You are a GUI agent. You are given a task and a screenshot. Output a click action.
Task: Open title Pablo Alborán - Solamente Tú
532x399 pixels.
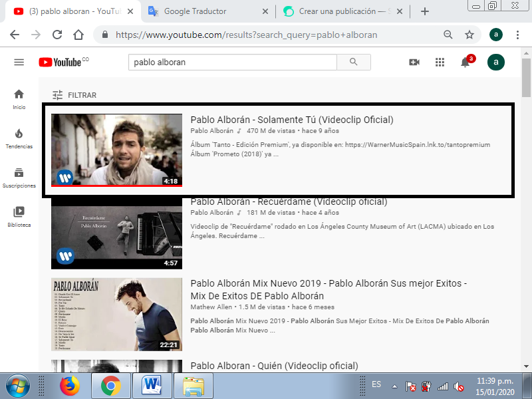(292, 120)
